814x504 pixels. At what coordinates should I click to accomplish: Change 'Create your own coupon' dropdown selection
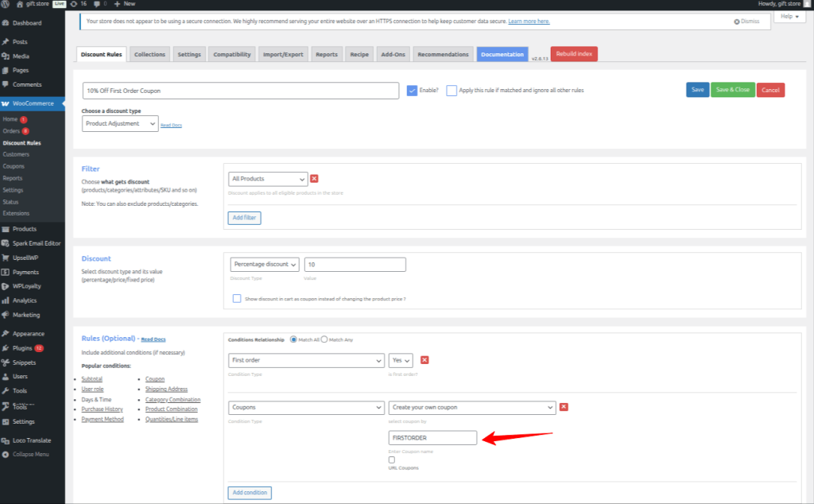coord(471,406)
